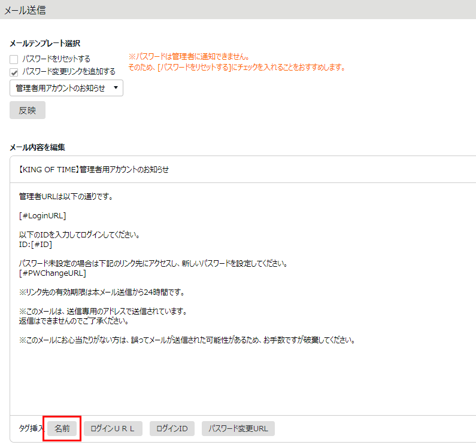Click the メール内容を編集 heading
Viewport: 476px width, 448px height.
coord(37,147)
